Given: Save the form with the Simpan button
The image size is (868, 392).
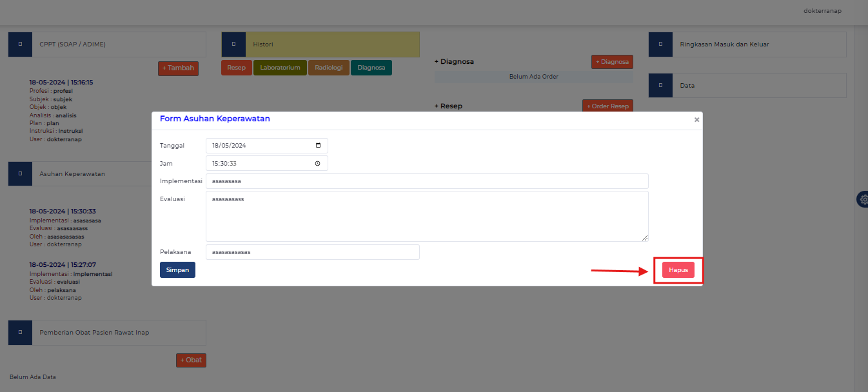Looking at the screenshot, I should [177, 269].
